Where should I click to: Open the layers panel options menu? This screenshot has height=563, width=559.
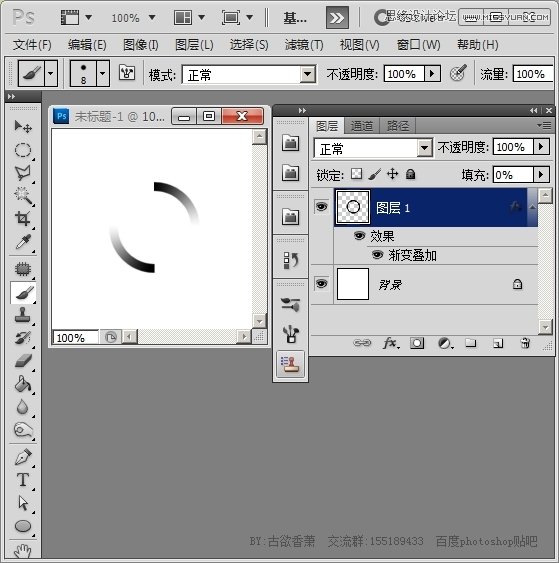point(544,125)
